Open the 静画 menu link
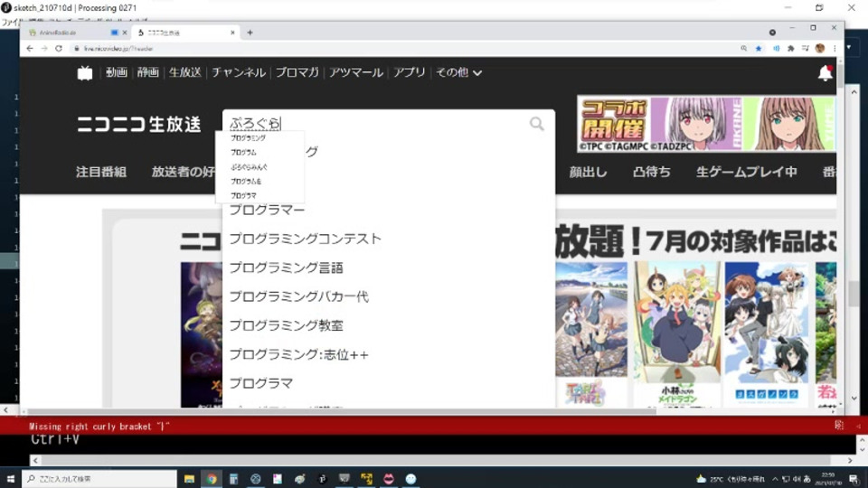Screen dimensions: 868x488 tap(147, 72)
